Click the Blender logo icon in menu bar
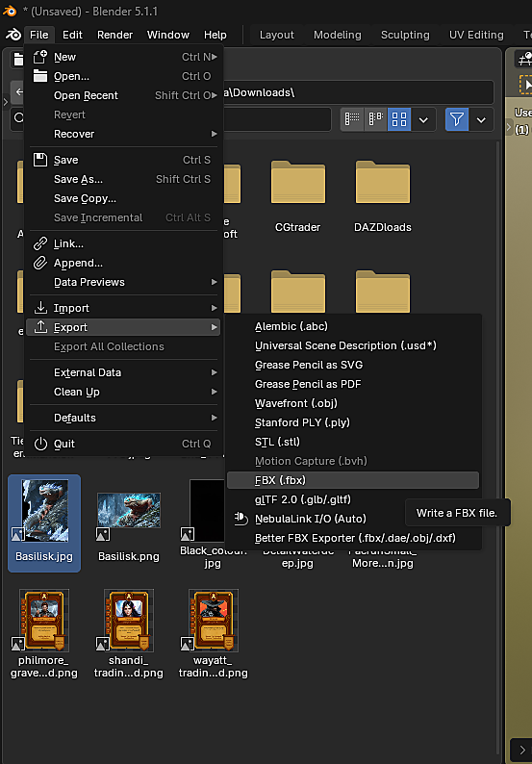The width and height of the screenshot is (532, 764). 13,35
